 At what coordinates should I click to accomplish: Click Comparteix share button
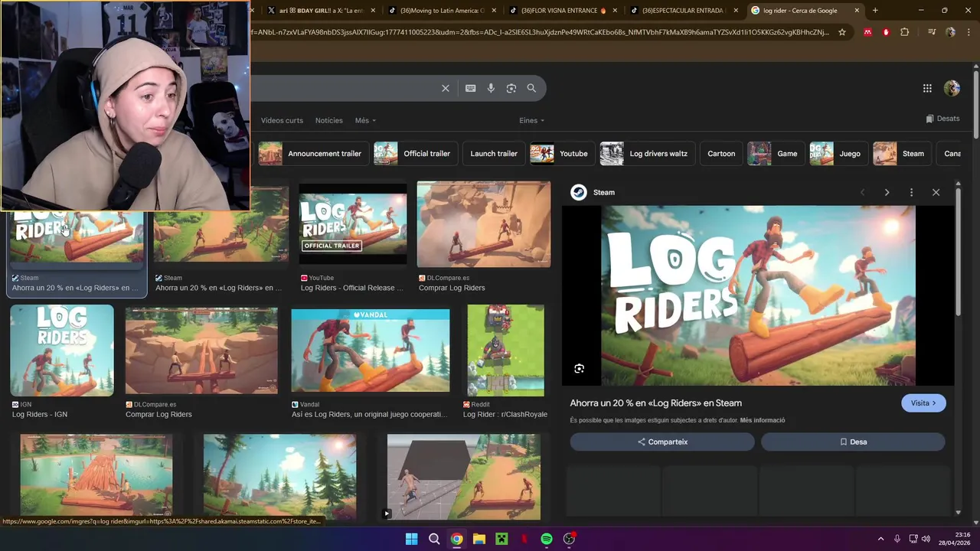point(662,442)
